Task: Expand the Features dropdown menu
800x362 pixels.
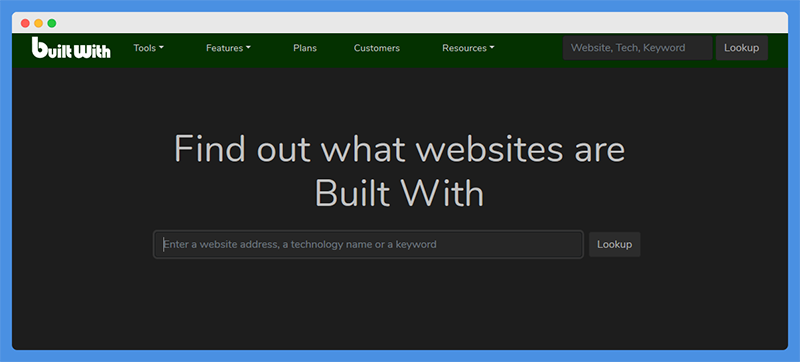Action: (x=228, y=48)
